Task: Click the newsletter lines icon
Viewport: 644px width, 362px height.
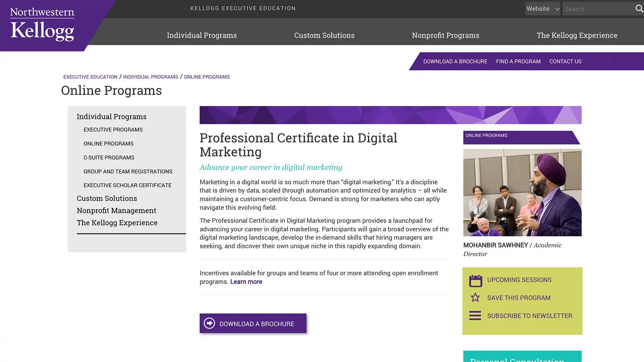Action: [475, 315]
